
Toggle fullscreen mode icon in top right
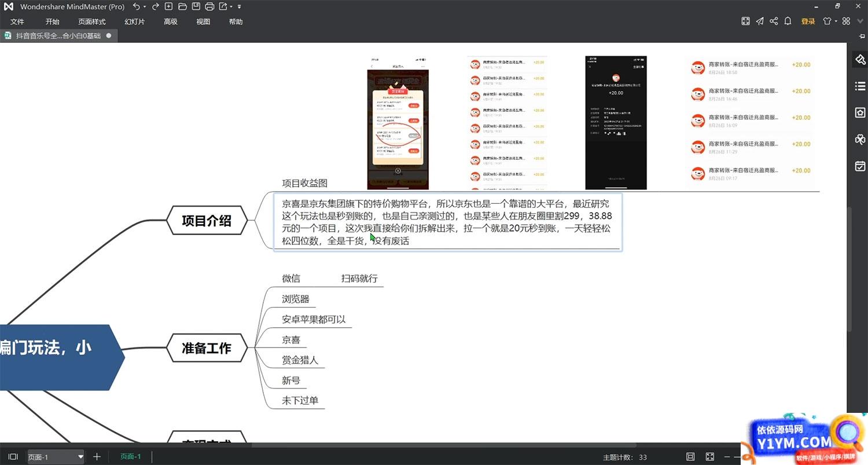pos(746,21)
